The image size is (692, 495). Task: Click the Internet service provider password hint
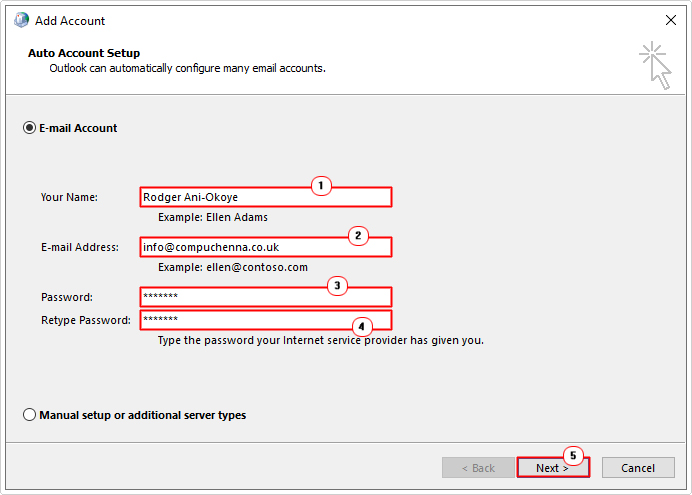point(321,341)
